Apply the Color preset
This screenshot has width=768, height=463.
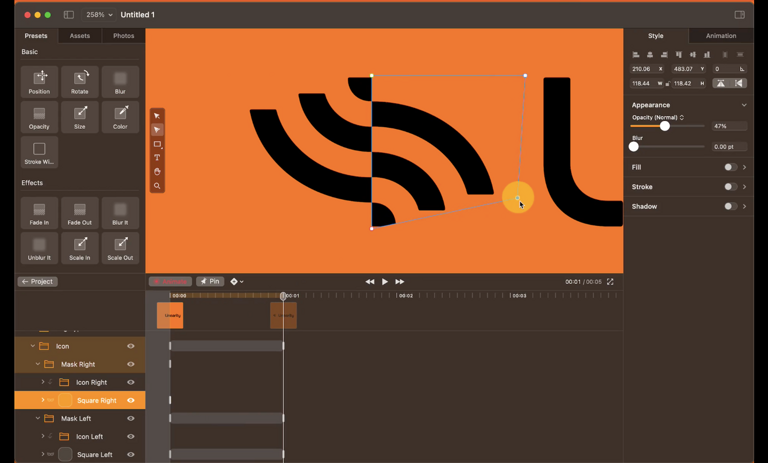pyautogui.click(x=120, y=117)
